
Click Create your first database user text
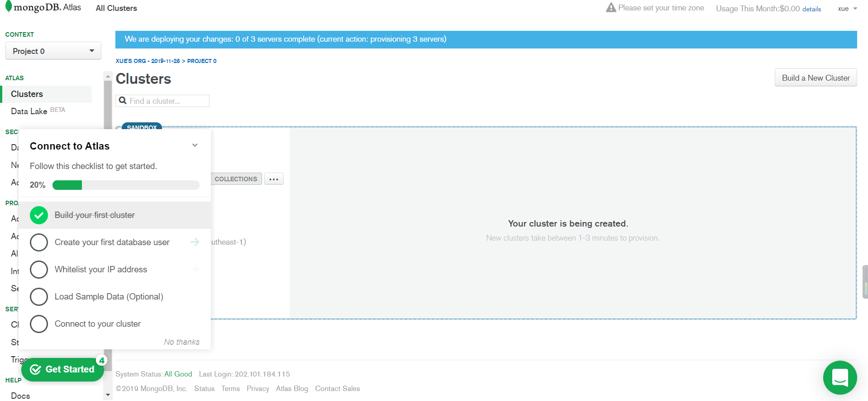[112, 242]
